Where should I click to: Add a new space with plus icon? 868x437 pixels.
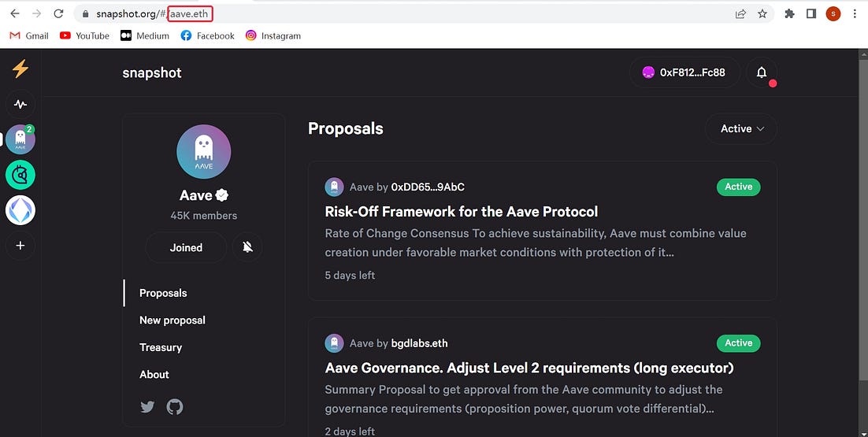(20, 246)
